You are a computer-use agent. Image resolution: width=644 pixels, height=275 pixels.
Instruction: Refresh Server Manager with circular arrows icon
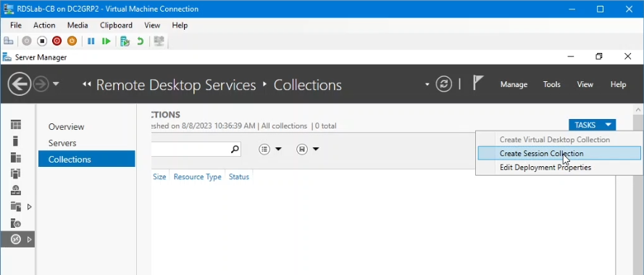click(443, 84)
